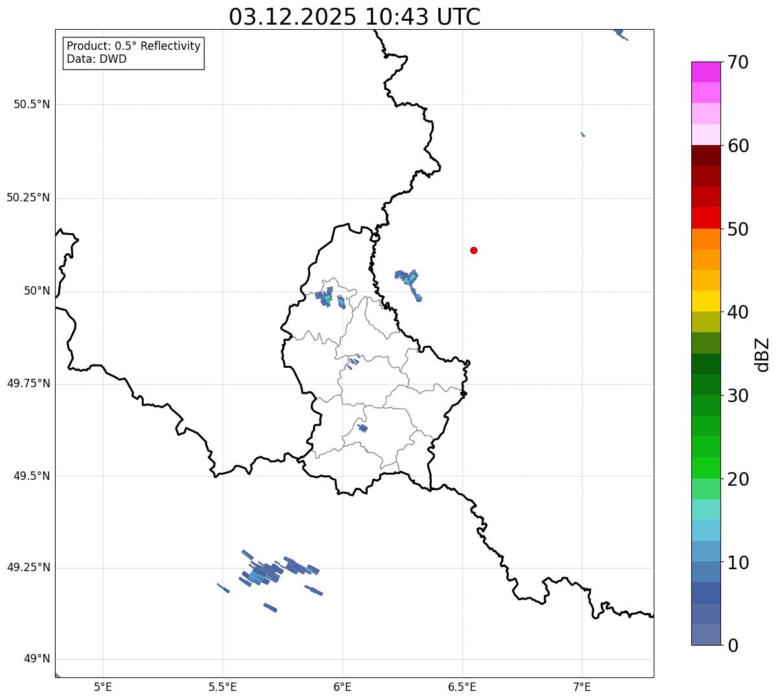Click the 5.5°E longitude label
Screen dimensions: 778x700
click(x=223, y=686)
